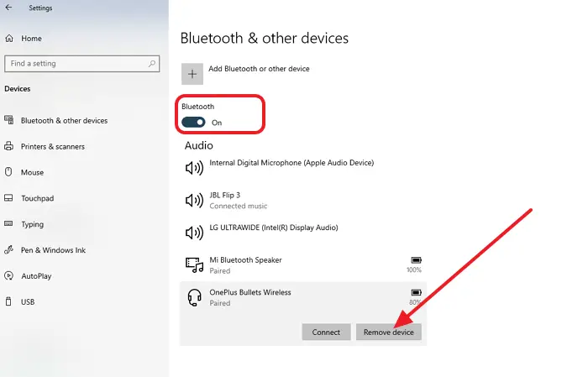The height and width of the screenshot is (377, 588).
Task: Click the back arrow in Settings
Action: point(8,8)
